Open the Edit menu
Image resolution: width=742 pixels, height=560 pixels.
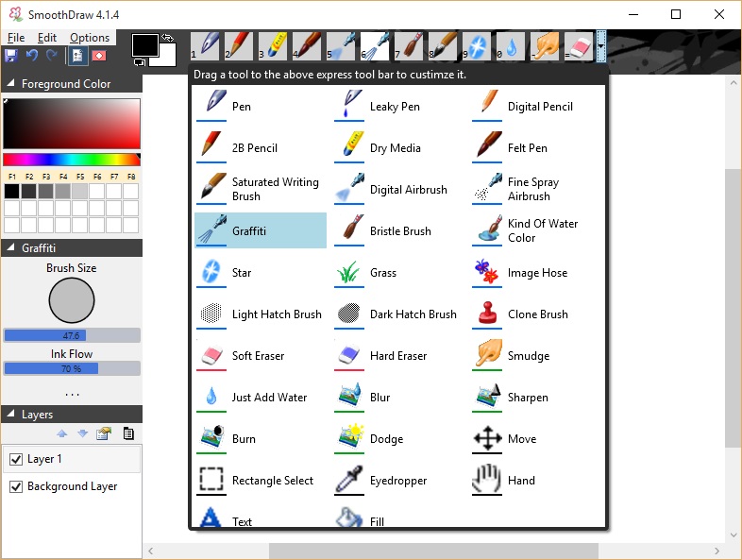pyautogui.click(x=47, y=38)
